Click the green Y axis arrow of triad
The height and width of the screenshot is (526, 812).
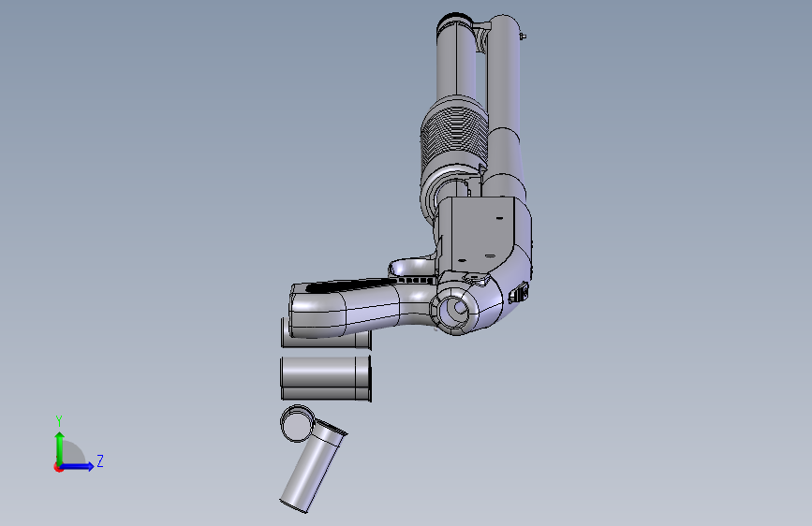[60, 447]
